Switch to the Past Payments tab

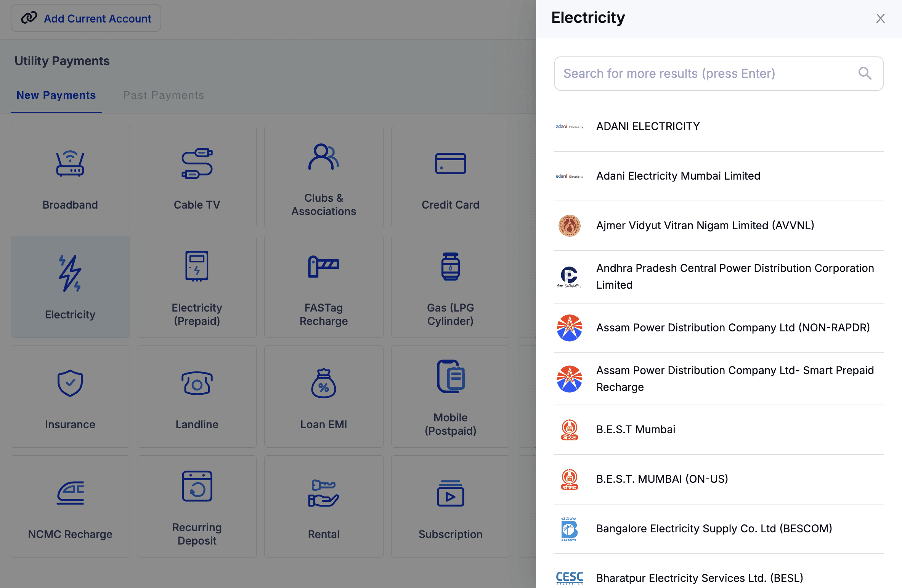(163, 95)
